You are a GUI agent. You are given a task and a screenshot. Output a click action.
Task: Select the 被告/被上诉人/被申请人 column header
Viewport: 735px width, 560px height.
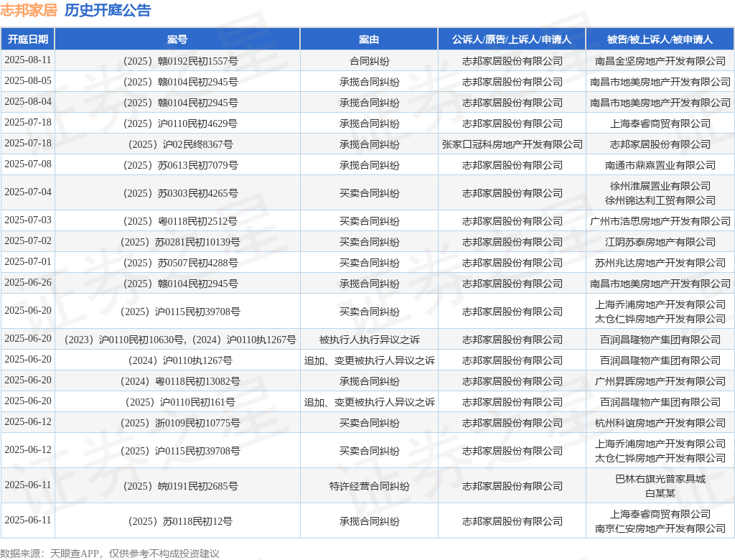coord(660,39)
